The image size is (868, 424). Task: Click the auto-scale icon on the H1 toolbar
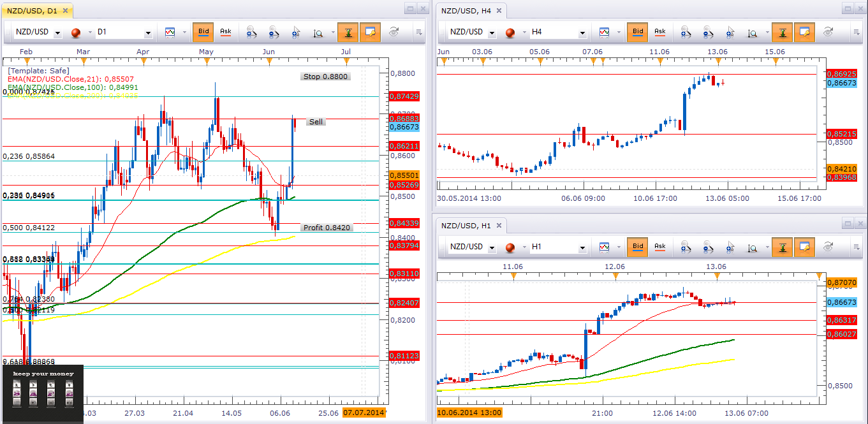click(x=783, y=247)
